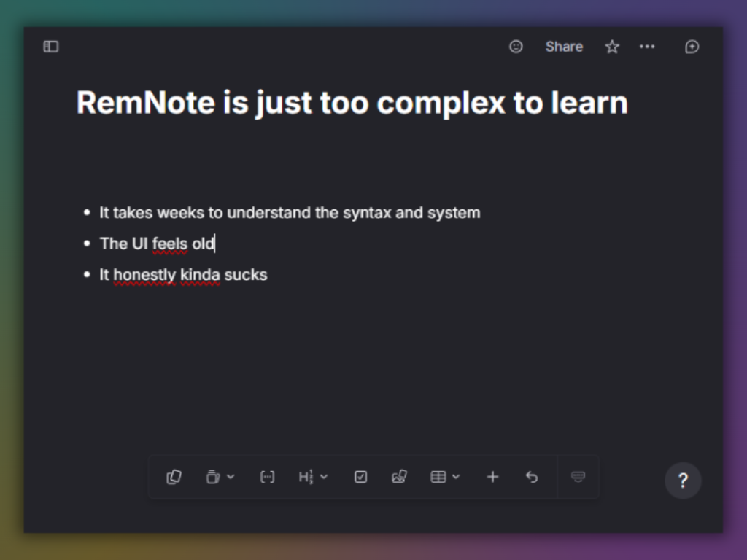Screen dimensions: 747x560
Task: Undo the last edit
Action: (x=532, y=477)
